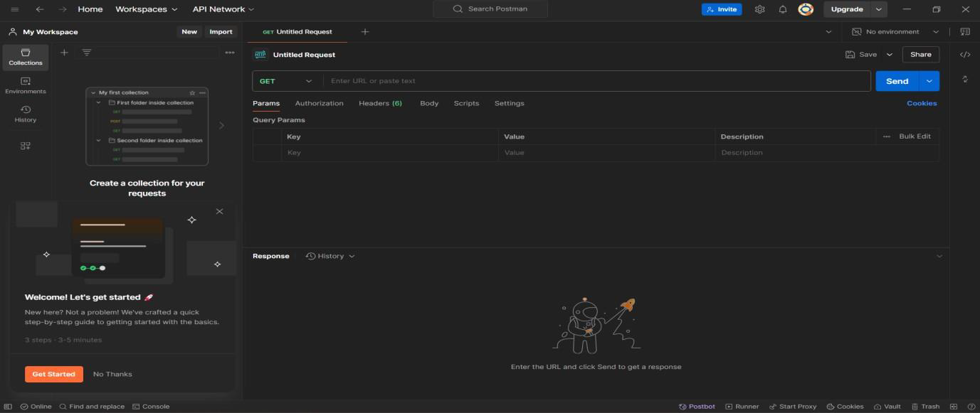Go forward with the right arrow

click(63, 9)
